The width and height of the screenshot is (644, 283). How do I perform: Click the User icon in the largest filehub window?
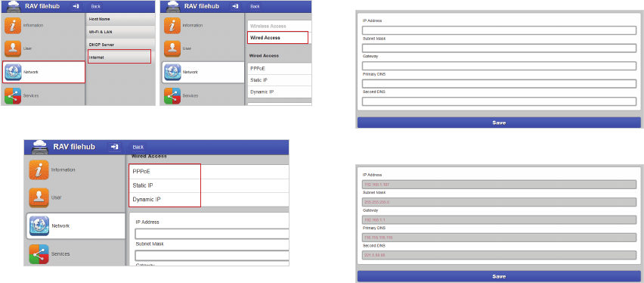tap(39, 197)
